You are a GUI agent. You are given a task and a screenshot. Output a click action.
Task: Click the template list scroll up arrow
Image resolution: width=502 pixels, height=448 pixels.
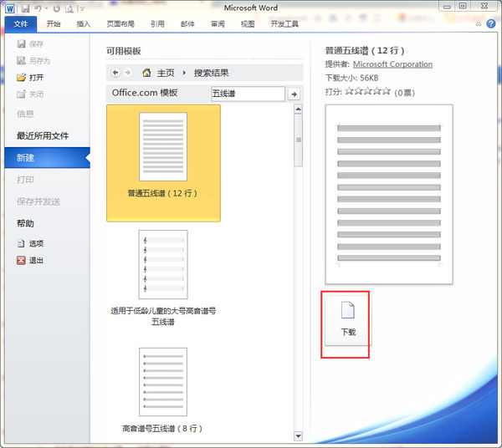click(298, 109)
